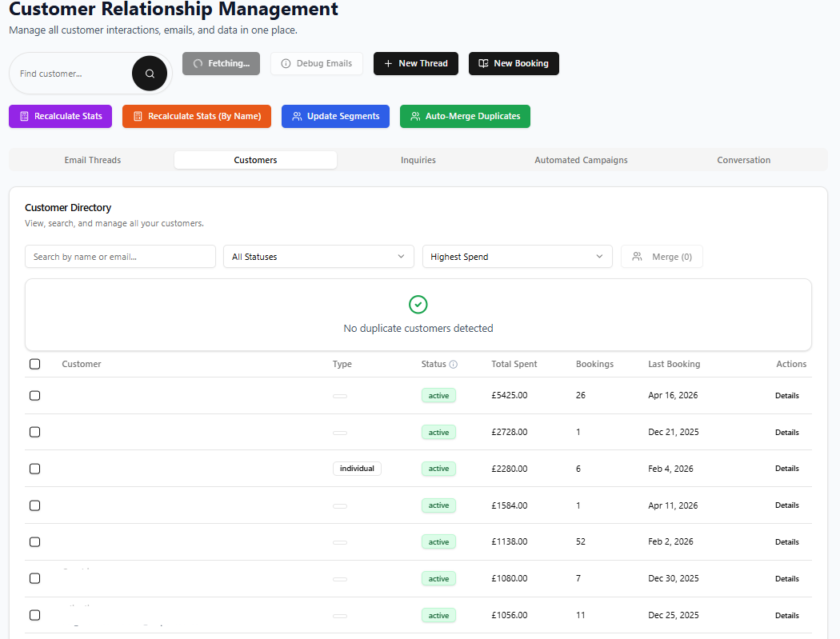
Task: Check the row with £2728.00 total spent
Action: 35,432
